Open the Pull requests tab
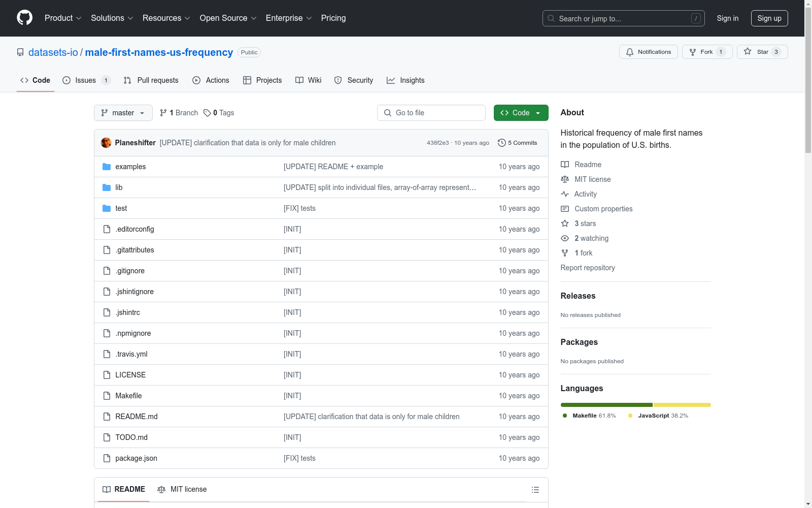This screenshot has height=508, width=812. click(151, 80)
